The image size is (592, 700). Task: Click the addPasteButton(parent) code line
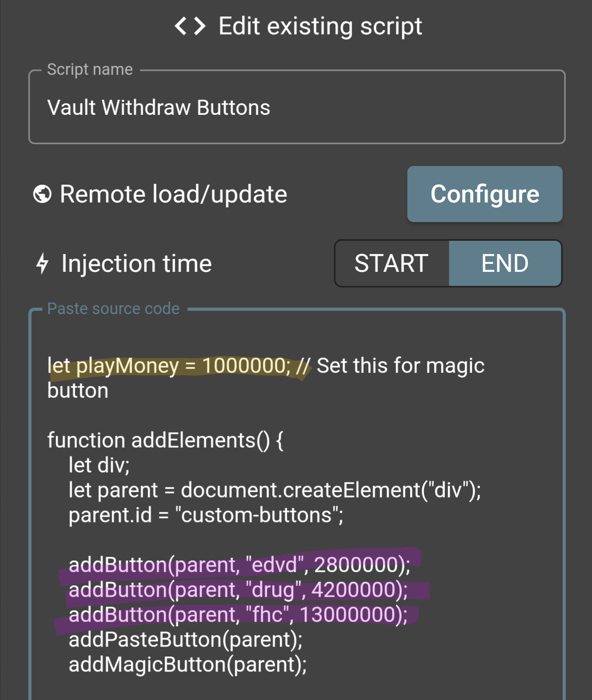[185, 639]
